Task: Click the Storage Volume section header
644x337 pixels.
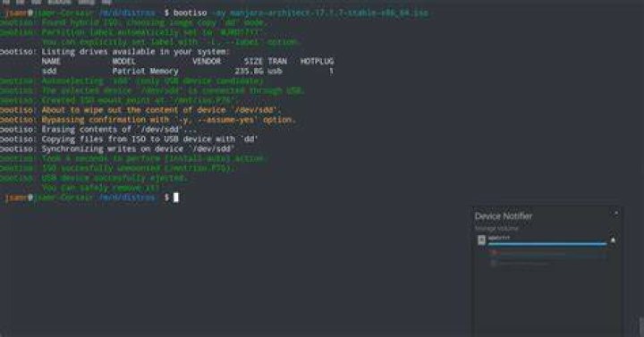Action: click(496, 228)
